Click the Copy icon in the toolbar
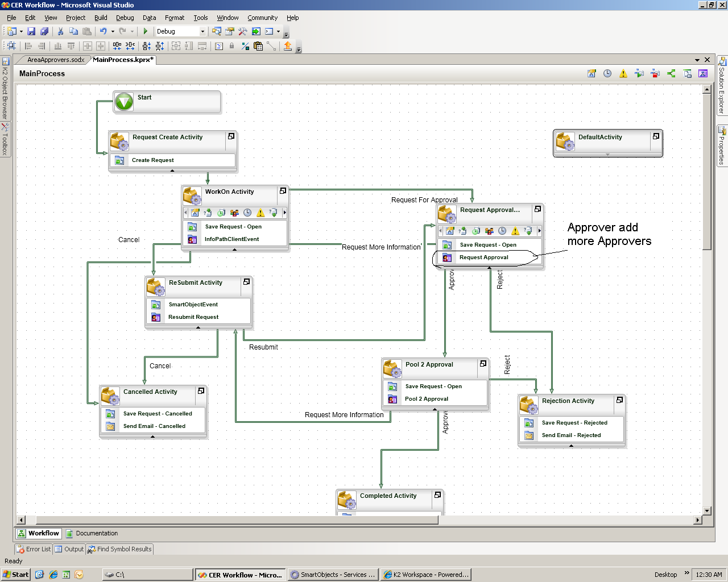This screenshot has height=582, width=728. [73, 31]
